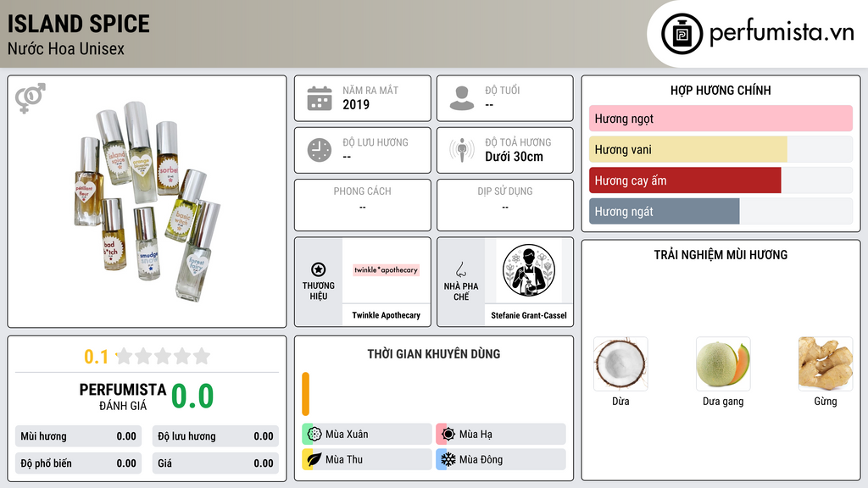Image resolution: width=868 pixels, height=488 pixels.
Task: Click the Hương ngọt accord bar
Action: tap(721, 119)
